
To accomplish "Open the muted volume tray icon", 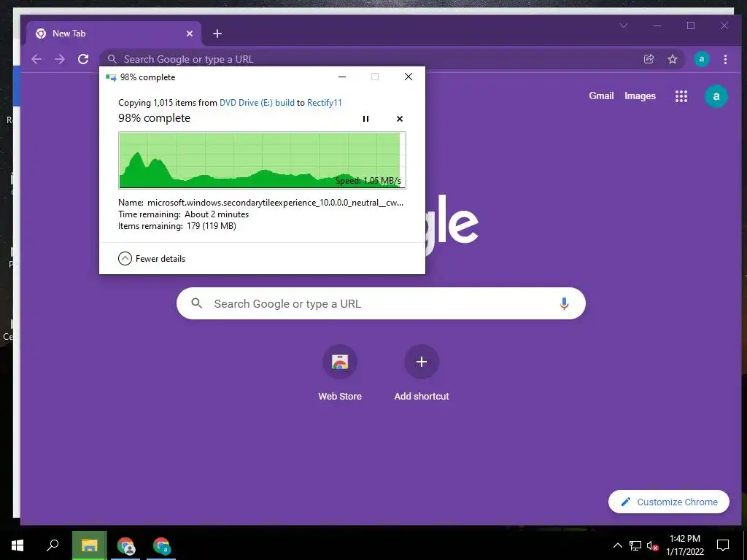I will tap(653, 545).
